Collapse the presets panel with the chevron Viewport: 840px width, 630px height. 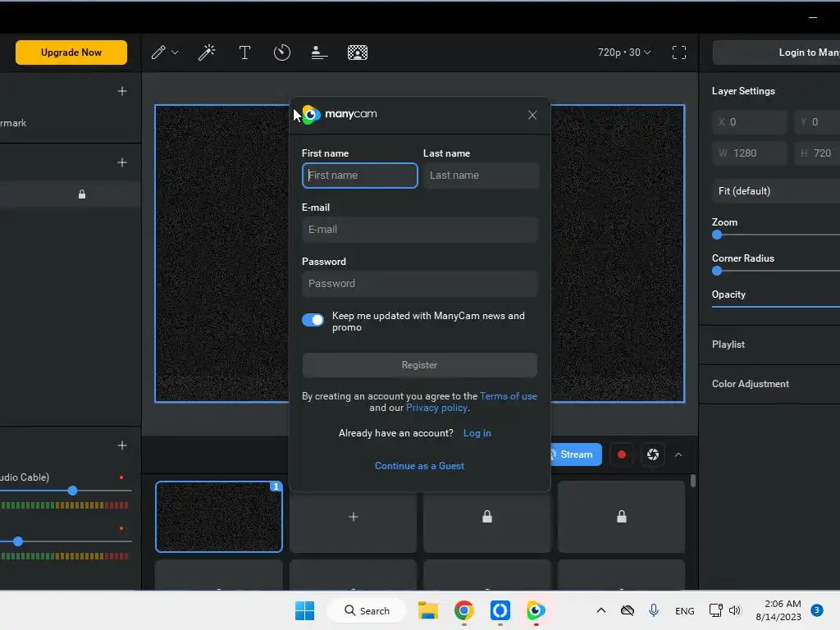[x=678, y=454]
